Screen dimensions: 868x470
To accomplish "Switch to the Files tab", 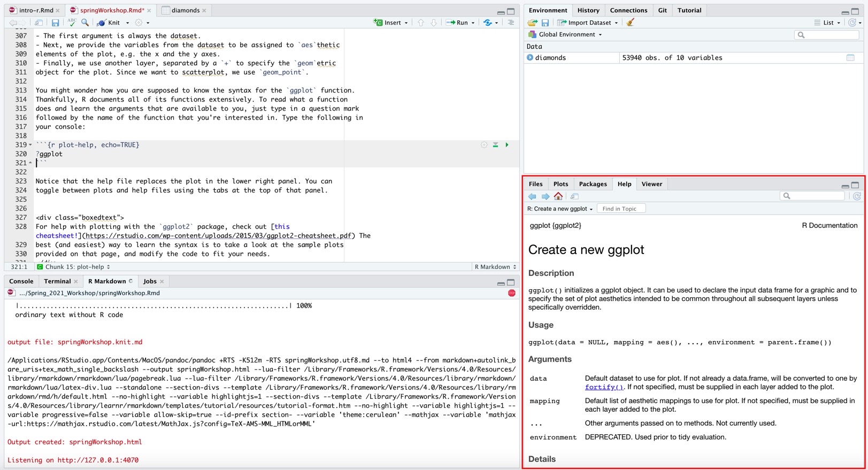I will 535,184.
